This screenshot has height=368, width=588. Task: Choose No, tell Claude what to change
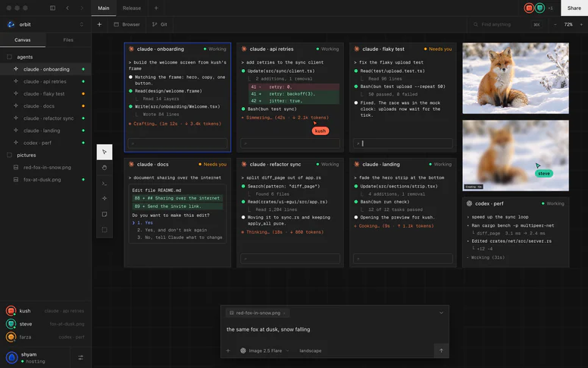(180, 237)
